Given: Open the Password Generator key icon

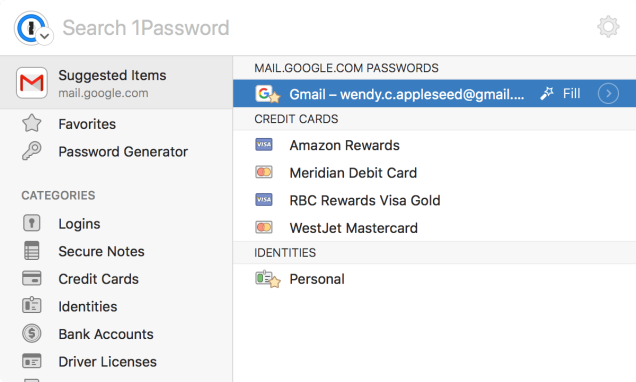Looking at the screenshot, I should [x=32, y=151].
